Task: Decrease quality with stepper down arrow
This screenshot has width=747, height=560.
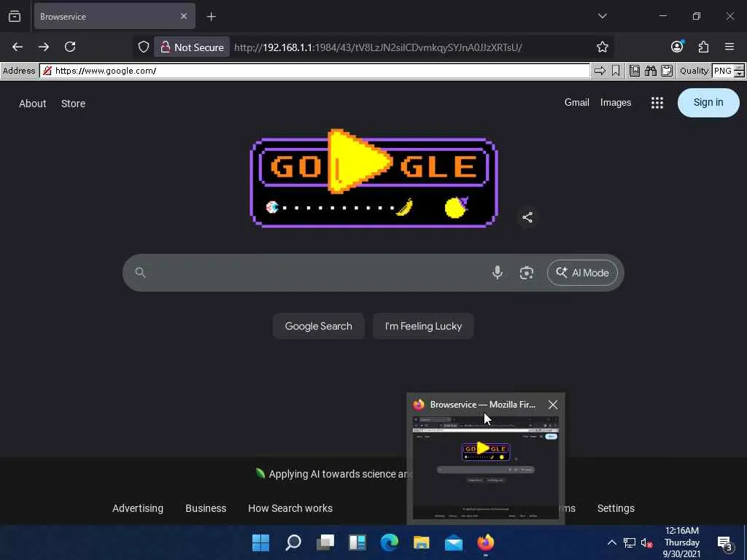Action: click(x=739, y=74)
